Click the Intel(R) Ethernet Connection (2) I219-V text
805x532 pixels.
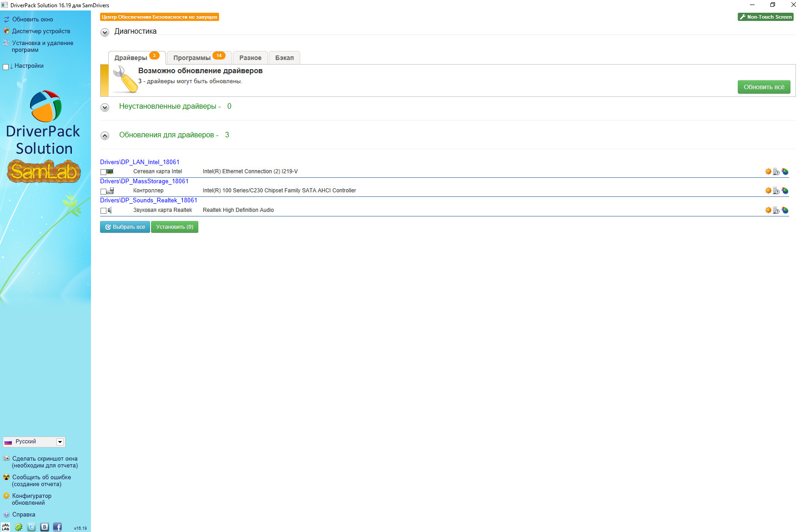click(250, 171)
